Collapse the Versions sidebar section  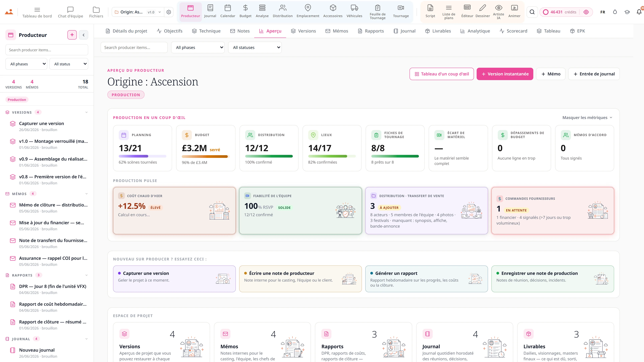87,112
